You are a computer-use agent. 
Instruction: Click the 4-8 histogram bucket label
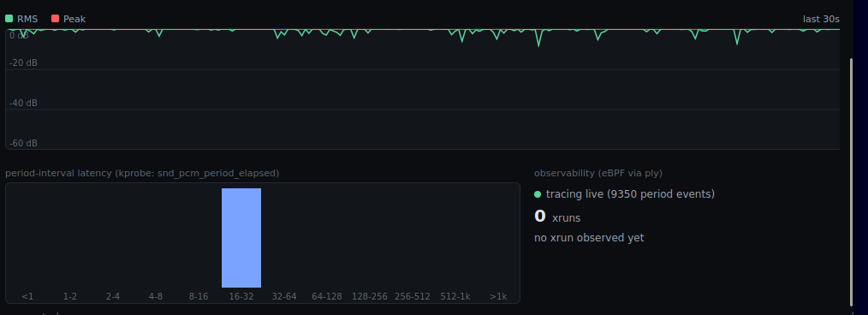click(156, 297)
